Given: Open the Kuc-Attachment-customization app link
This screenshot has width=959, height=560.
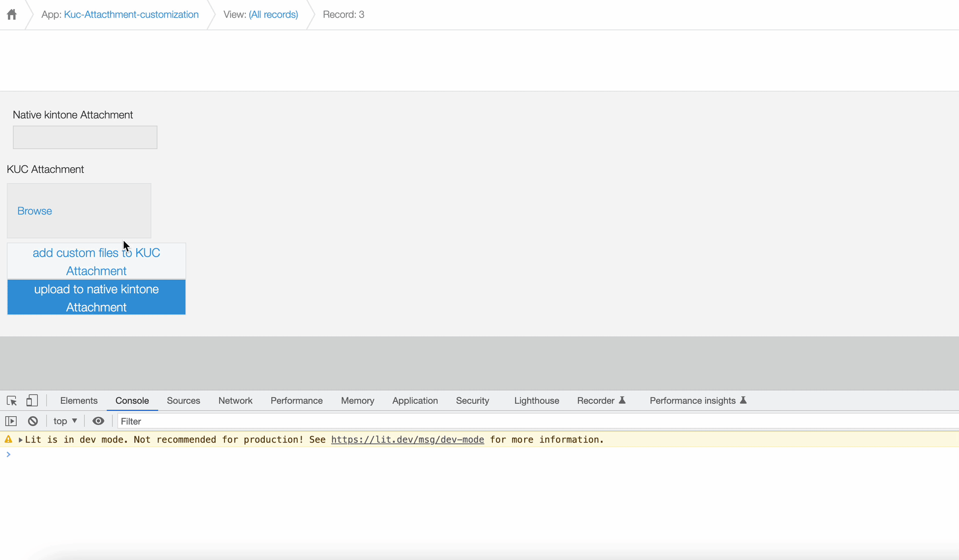Looking at the screenshot, I should tap(131, 15).
